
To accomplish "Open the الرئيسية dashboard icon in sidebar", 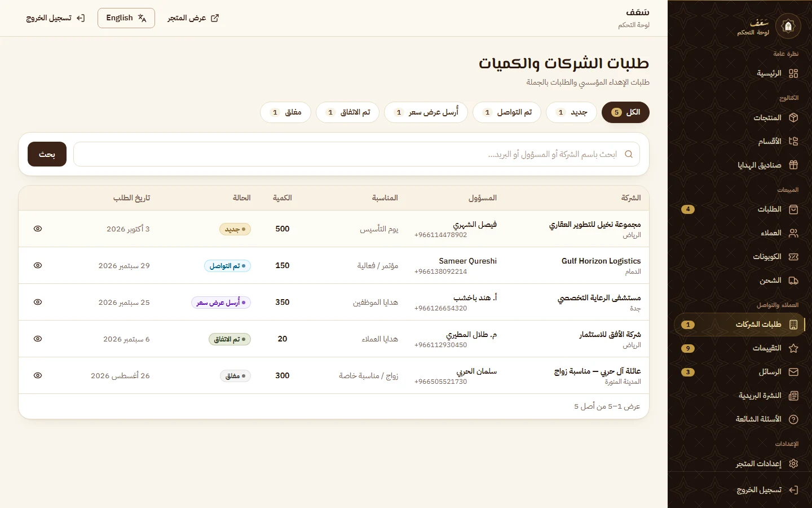I will [x=793, y=73].
